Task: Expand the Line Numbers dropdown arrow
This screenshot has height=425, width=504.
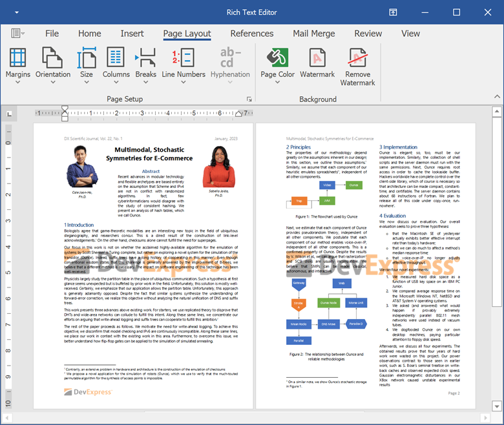Action: 184,82
